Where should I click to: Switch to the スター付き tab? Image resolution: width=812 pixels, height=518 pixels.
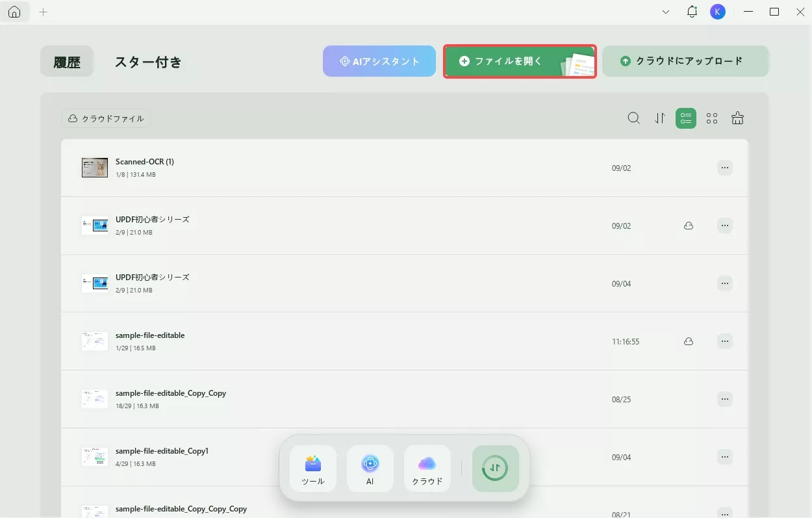click(x=148, y=62)
